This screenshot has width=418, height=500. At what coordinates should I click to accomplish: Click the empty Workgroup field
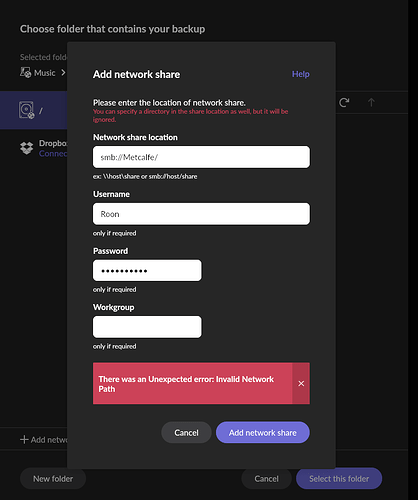(x=147, y=327)
